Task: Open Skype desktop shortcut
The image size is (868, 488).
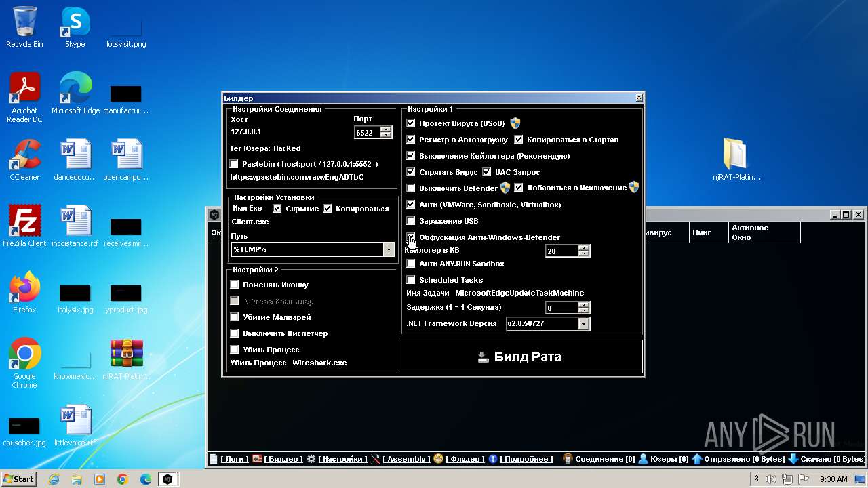Action: click(x=75, y=27)
